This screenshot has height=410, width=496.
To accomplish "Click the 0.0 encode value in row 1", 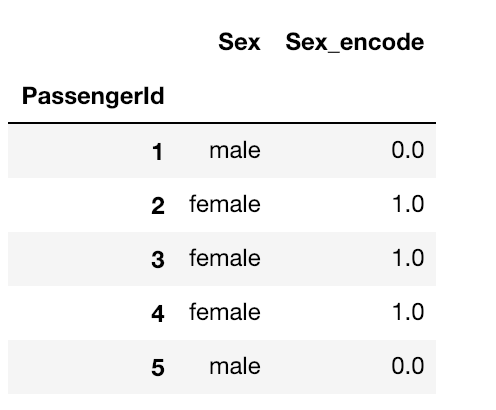I will click(x=408, y=150).
